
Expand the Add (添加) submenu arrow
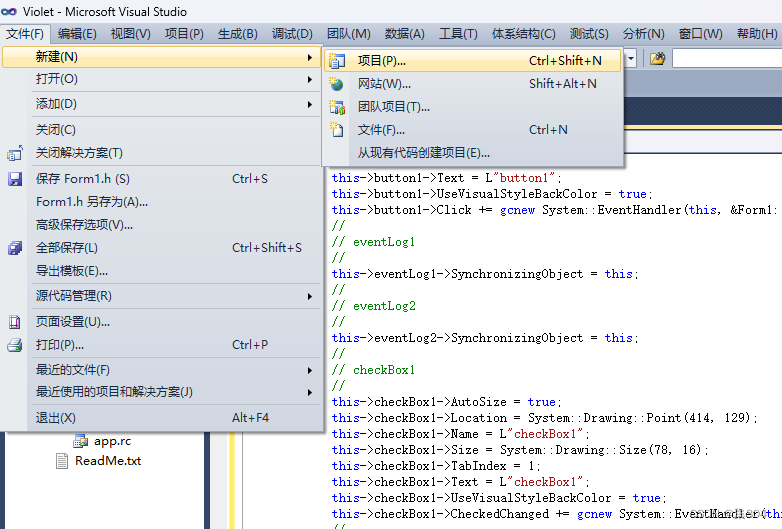pos(310,104)
